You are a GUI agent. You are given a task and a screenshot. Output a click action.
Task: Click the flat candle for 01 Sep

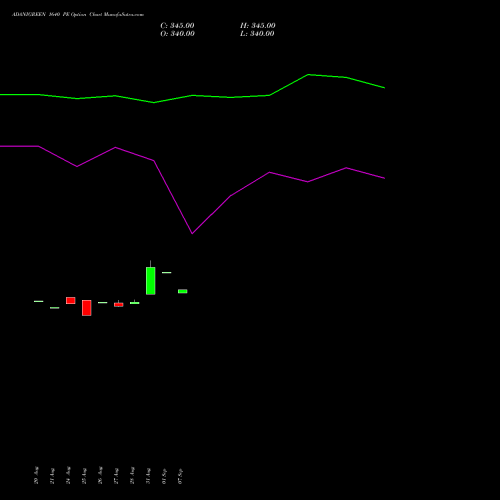click(167, 273)
